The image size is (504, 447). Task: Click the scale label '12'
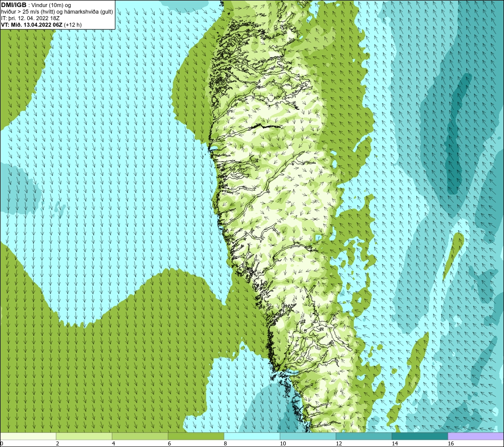tap(339, 443)
